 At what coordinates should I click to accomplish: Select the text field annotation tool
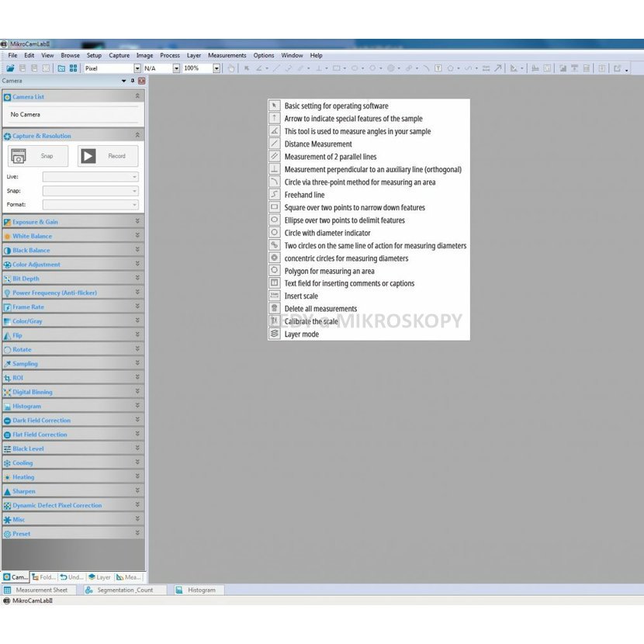pyautogui.click(x=438, y=68)
